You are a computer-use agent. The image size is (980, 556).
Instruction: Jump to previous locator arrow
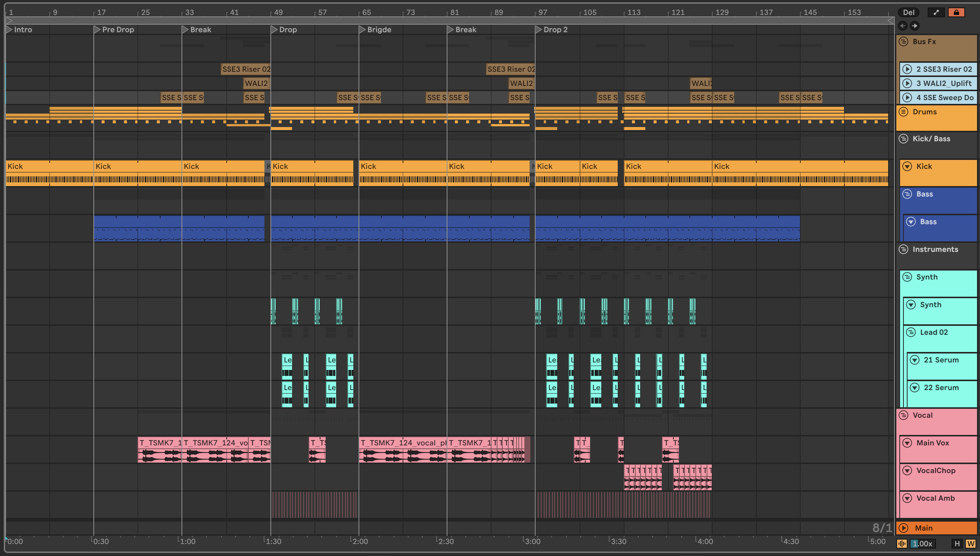903,25
